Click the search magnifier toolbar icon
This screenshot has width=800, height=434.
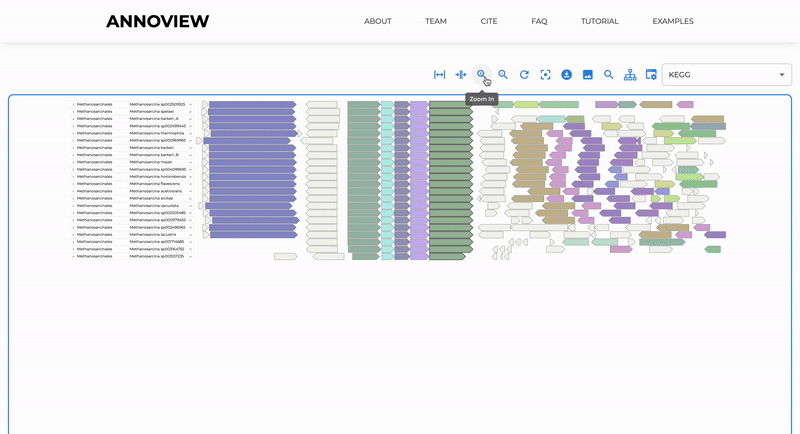(609, 74)
